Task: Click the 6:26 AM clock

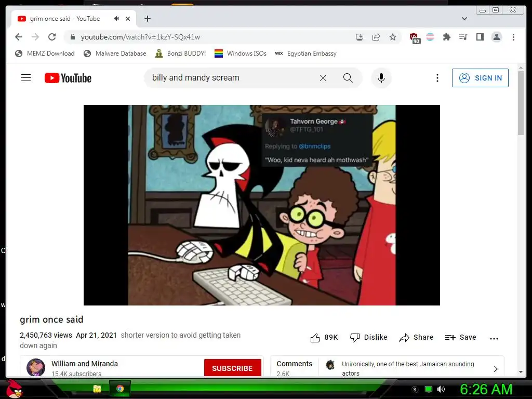Action: point(486,390)
